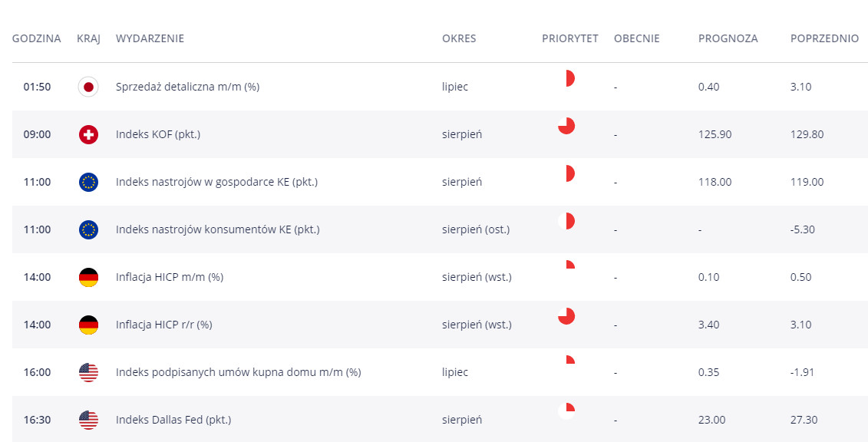Viewport: 868px width, 442px height.
Task: Click the US flag beside Indeks Dallas Fed
Action: click(x=88, y=420)
